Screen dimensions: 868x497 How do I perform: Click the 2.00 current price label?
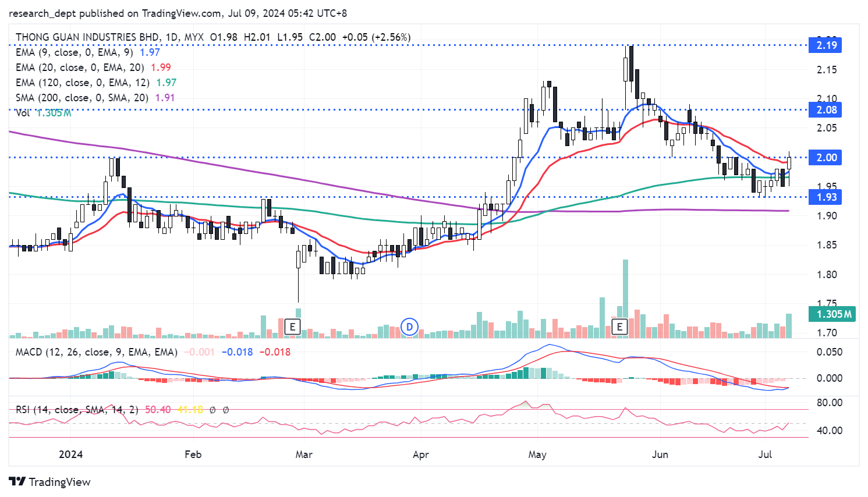click(826, 158)
